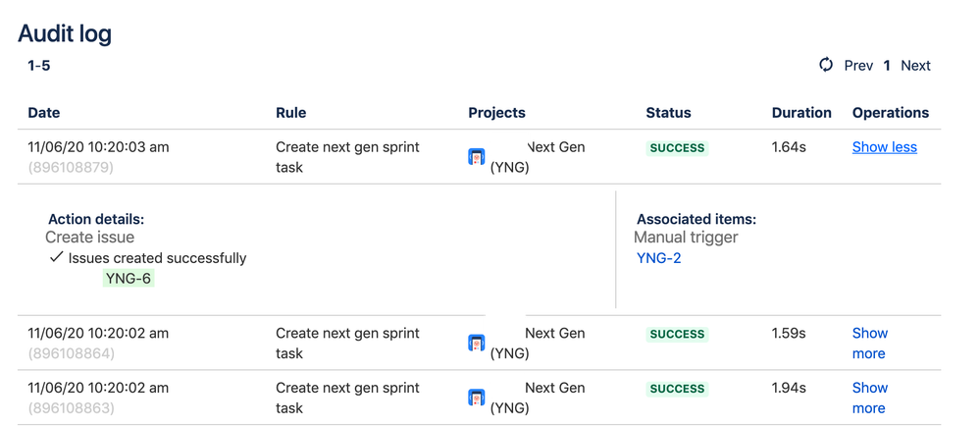Click the project icon in the third log row
The height and width of the screenshot is (426, 980).
476,399
